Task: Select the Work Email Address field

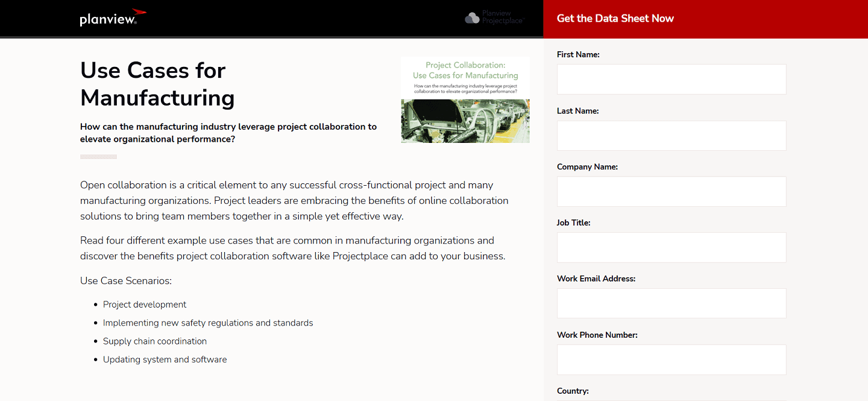Action: [x=671, y=303]
